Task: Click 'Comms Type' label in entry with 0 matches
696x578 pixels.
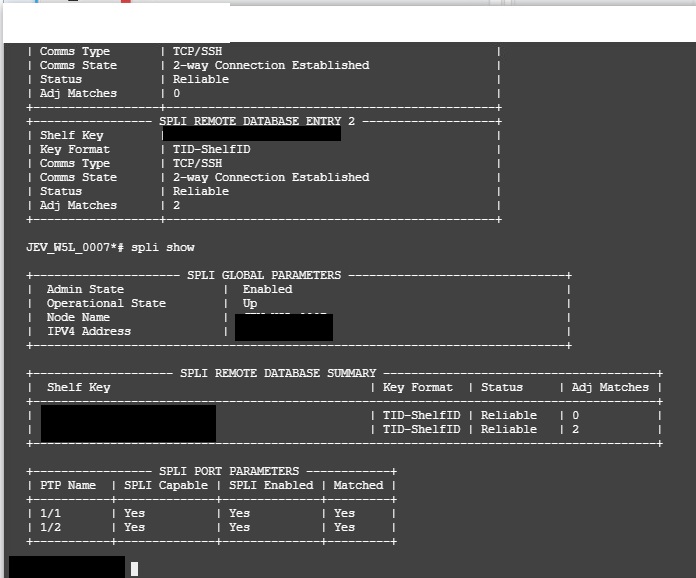Action: 75,51
